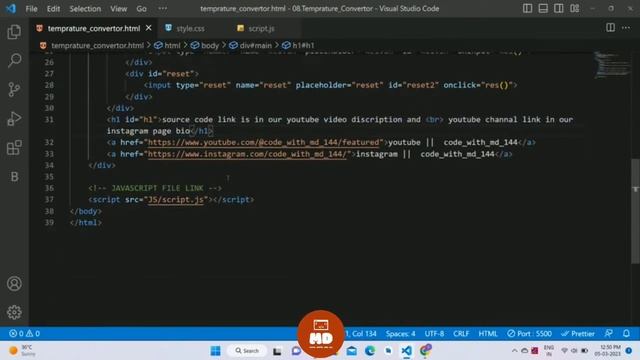Open the Chat icon on taskbar
Screen dimensions: 640x360
(296, 351)
